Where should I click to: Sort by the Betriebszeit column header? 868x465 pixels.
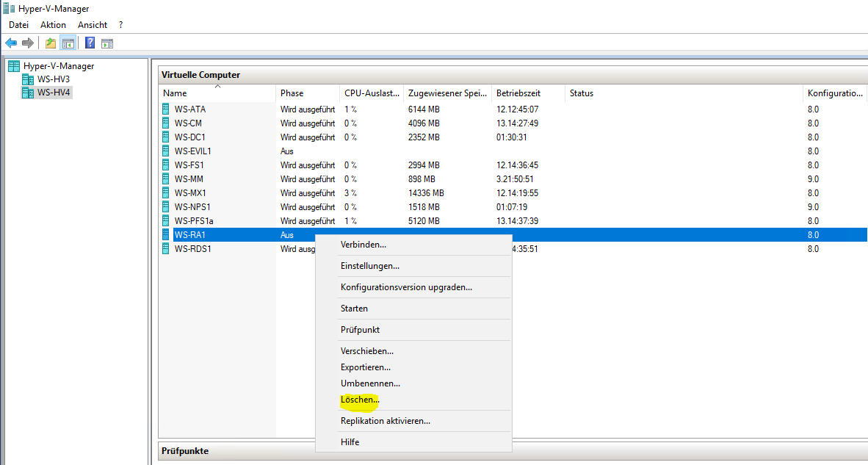[x=528, y=93]
